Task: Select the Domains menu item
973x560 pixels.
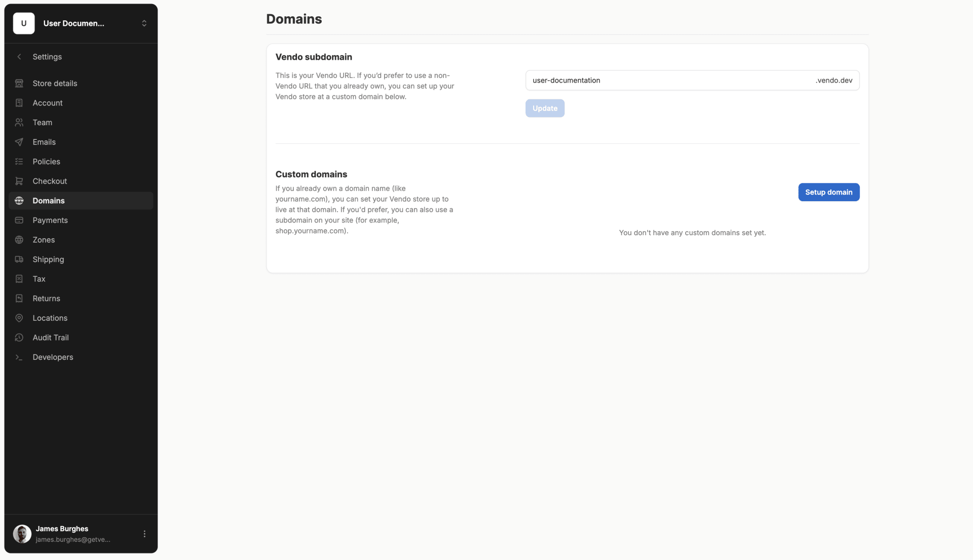Action: (x=81, y=201)
